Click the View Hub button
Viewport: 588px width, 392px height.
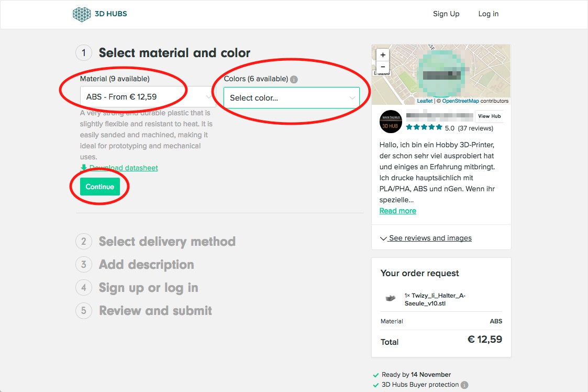click(x=489, y=116)
